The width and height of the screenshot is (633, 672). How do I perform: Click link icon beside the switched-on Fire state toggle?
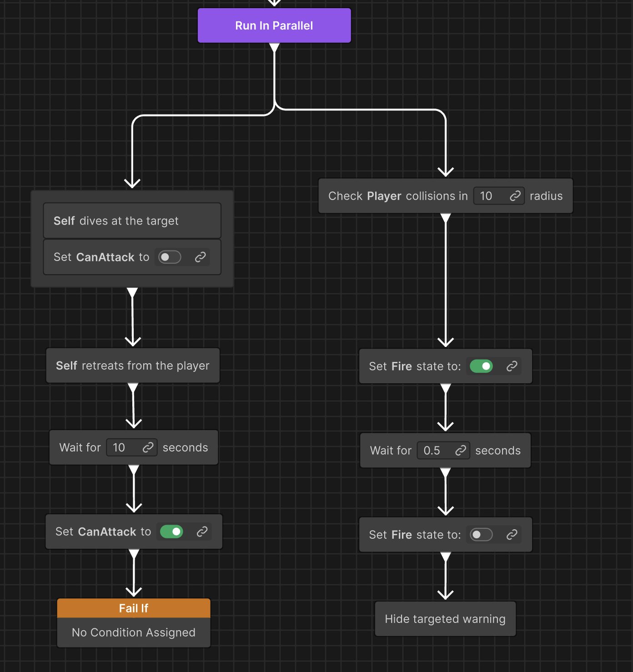tap(512, 366)
